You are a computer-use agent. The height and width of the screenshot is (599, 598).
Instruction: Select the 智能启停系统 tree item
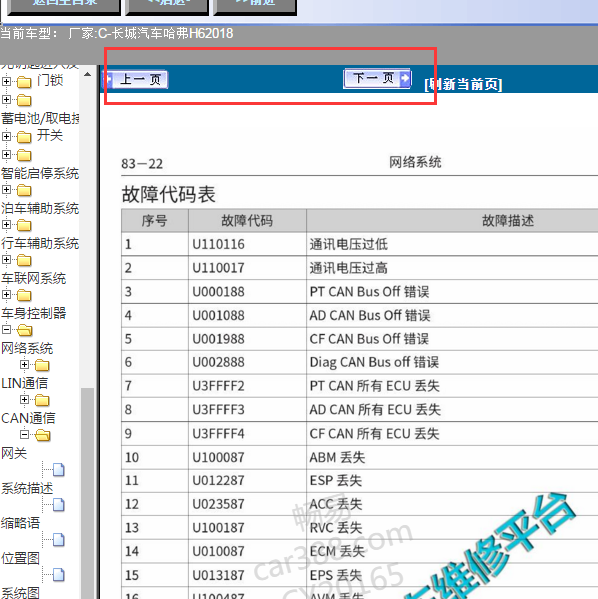40,173
